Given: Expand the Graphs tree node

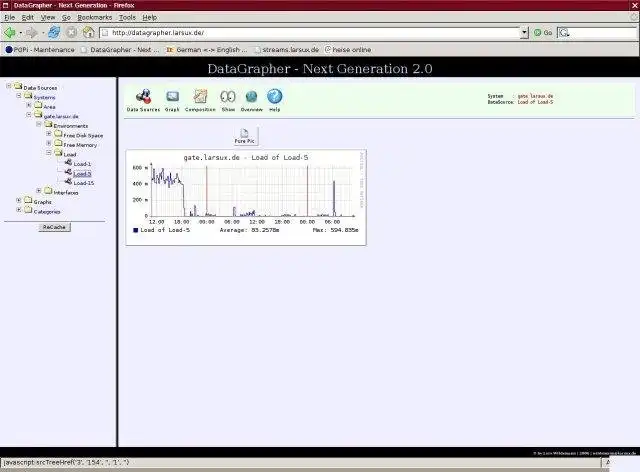Looking at the screenshot, I should 19,200.
